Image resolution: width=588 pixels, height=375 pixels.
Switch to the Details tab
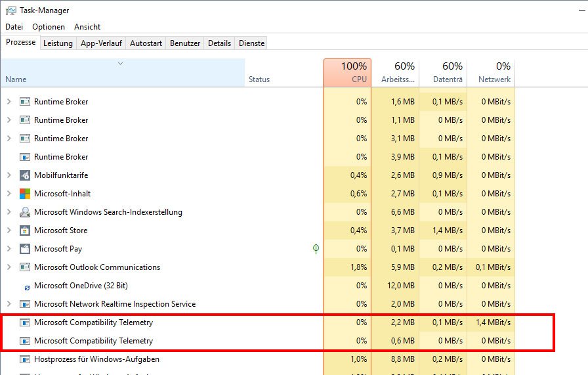tap(219, 43)
